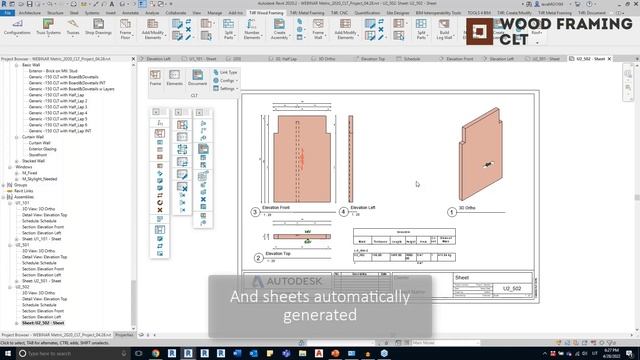The height and width of the screenshot is (360, 640).
Task: Switch to the Collaborate ribbon tab
Action: coord(176,13)
